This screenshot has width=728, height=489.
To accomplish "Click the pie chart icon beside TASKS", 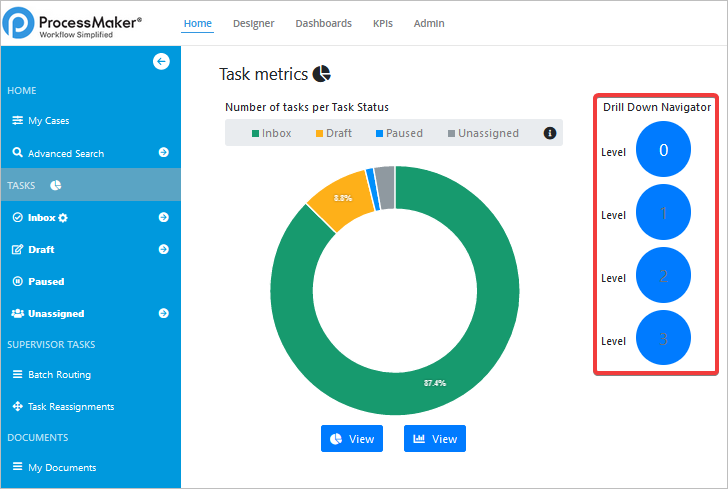I will [x=56, y=185].
